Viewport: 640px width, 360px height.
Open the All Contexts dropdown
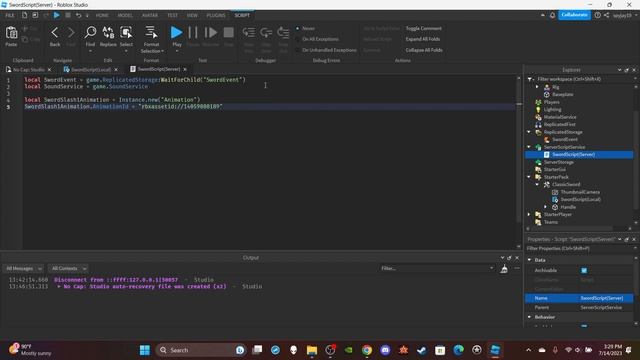pos(68,269)
